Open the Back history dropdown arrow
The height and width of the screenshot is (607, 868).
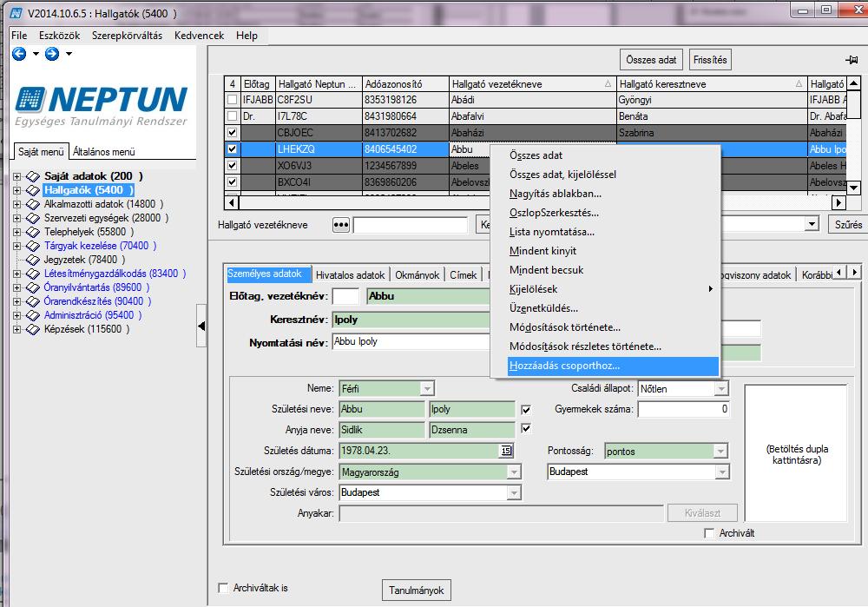pos(36,54)
